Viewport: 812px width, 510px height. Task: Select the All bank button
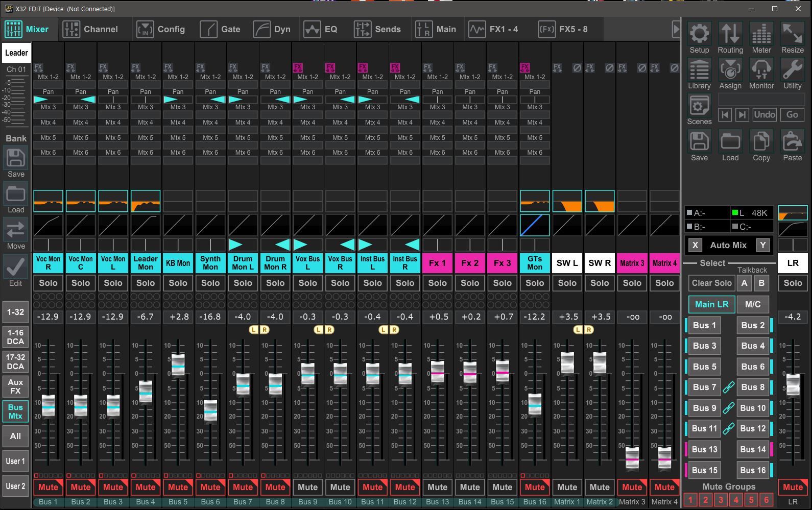pyautogui.click(x=16, y=436)
